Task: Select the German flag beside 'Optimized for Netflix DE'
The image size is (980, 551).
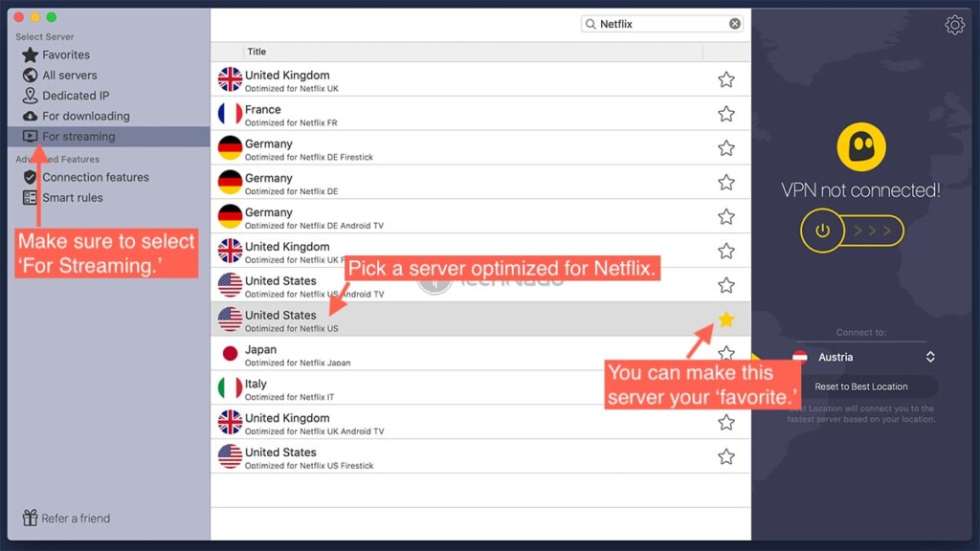Action: pyautogui.click(x=230, y=183)
